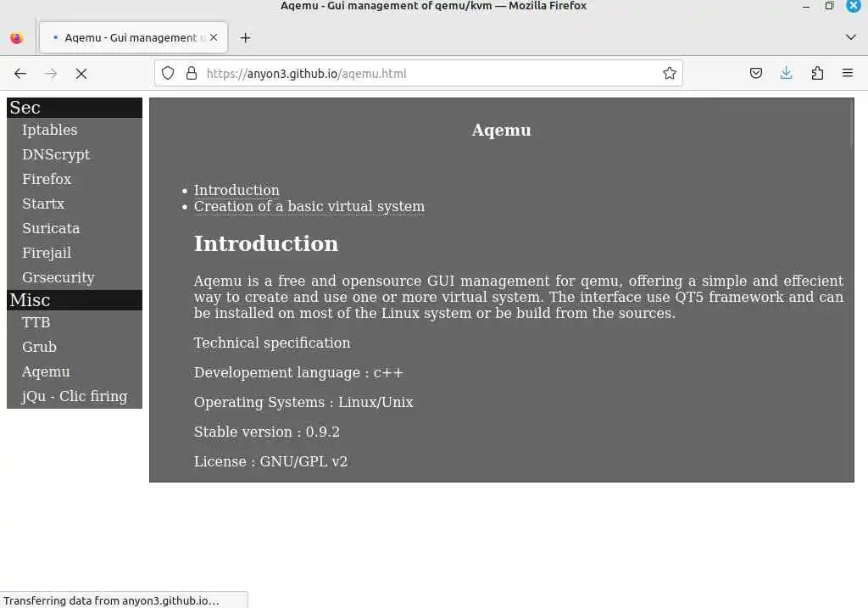The image size is (868, 608).
Task: Open the Grsecurity sidebar link
Action: click(x=58, y=277)
